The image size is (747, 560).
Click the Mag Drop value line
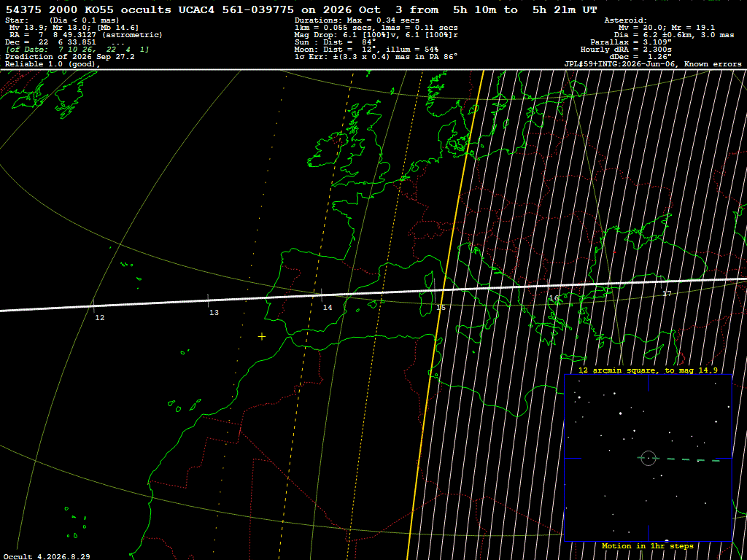click(x=376, y=35)
